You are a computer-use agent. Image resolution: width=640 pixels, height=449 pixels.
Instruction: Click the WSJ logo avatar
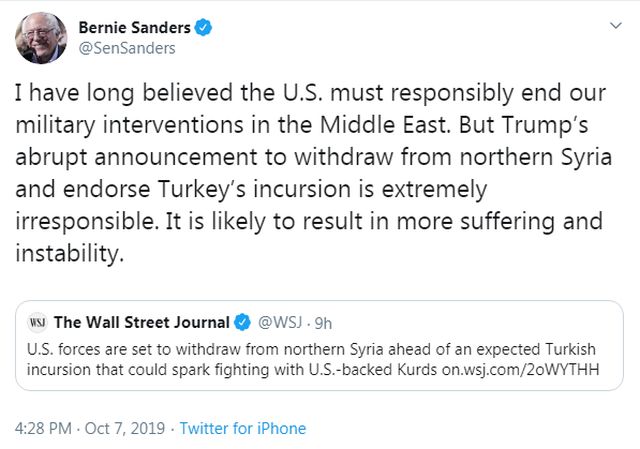38,322
